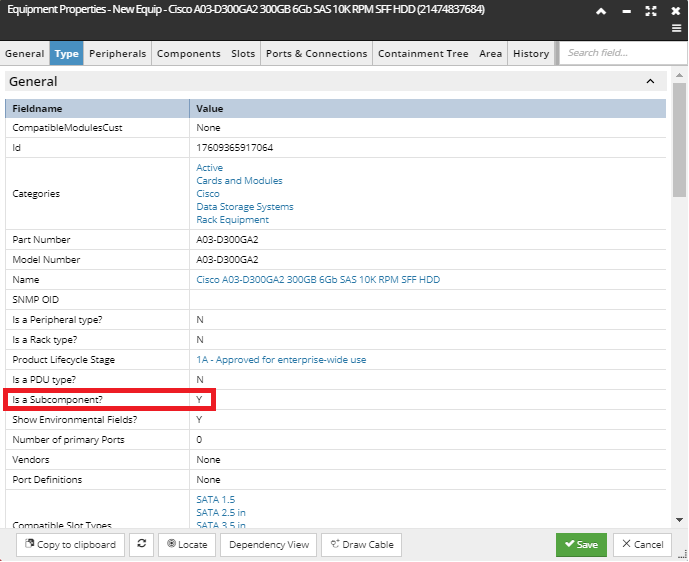Select the Id value 17609365917064
Image resolution: width=689 pixels, height=562 pixels.
click(234, 148)
